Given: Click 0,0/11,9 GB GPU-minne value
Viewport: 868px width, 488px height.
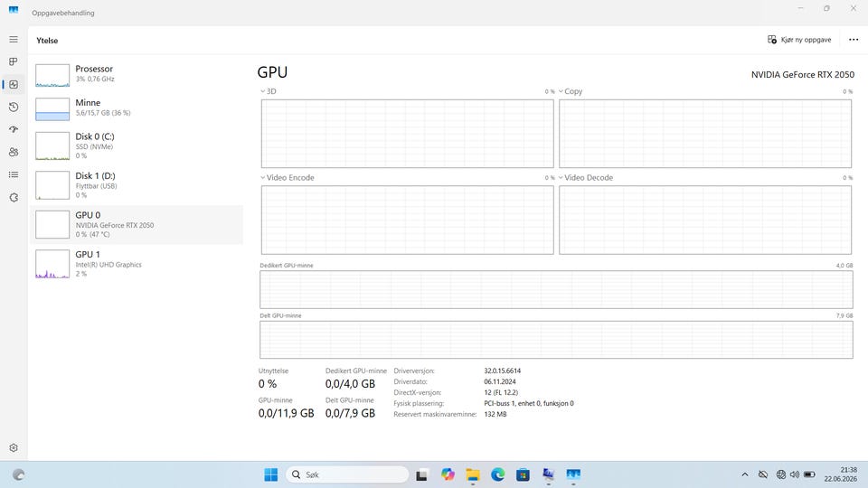Looking at the screenshot, I should pos(287,413).
